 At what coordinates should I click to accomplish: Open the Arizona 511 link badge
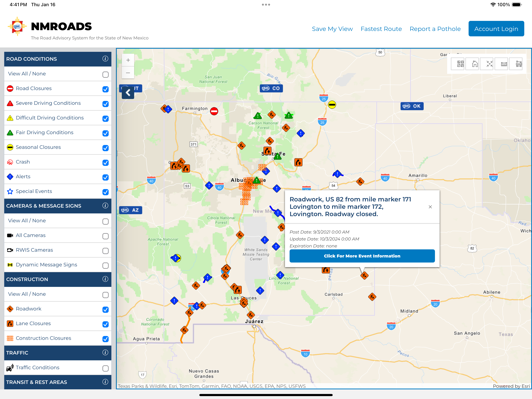[131, 210]
